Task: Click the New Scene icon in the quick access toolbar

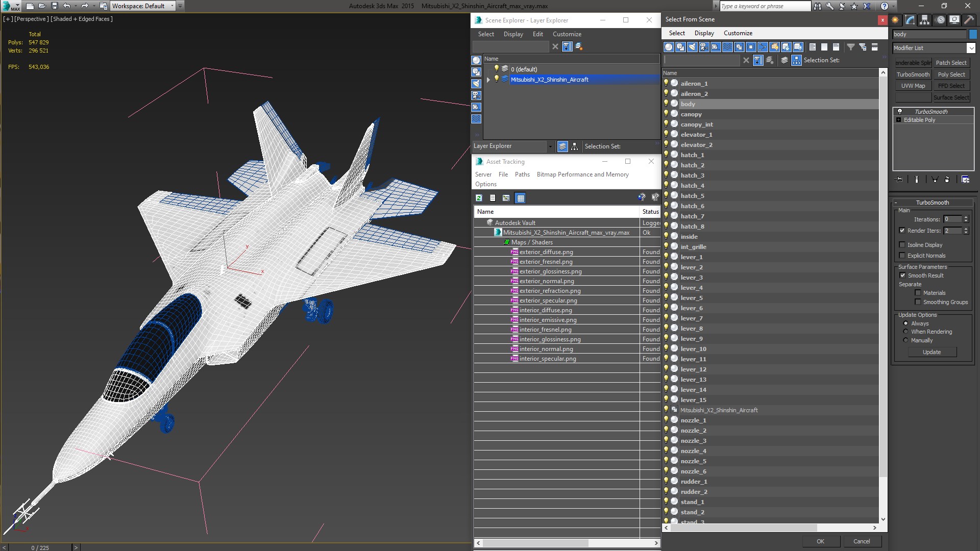Action: click(30, 6)
